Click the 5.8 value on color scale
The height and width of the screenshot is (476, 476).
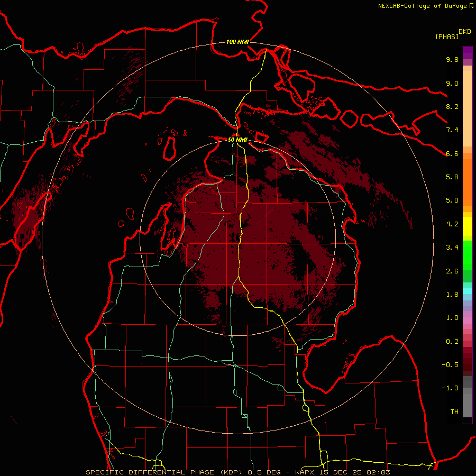click(452, 177)
